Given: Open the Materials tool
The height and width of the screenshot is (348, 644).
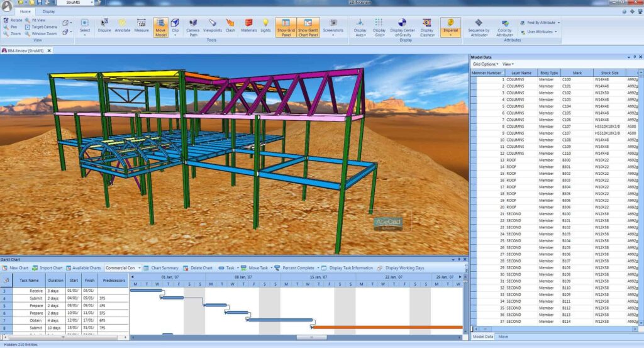Looking at the screenshot, I should tap(249, 25).
